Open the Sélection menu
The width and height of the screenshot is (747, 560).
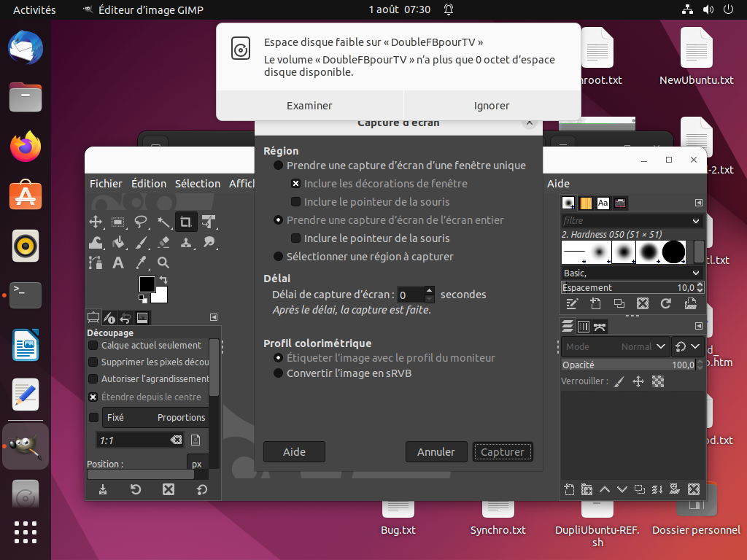197,184
